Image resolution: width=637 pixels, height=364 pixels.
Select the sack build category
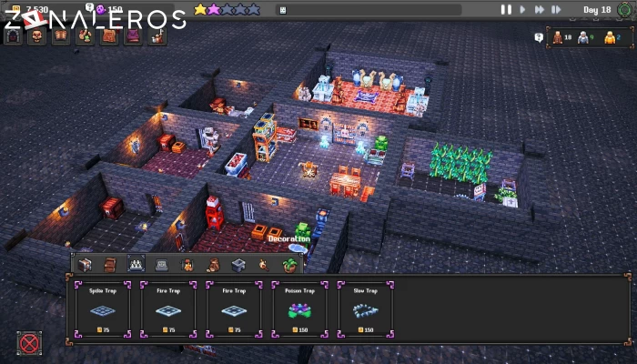pos(213,266)
